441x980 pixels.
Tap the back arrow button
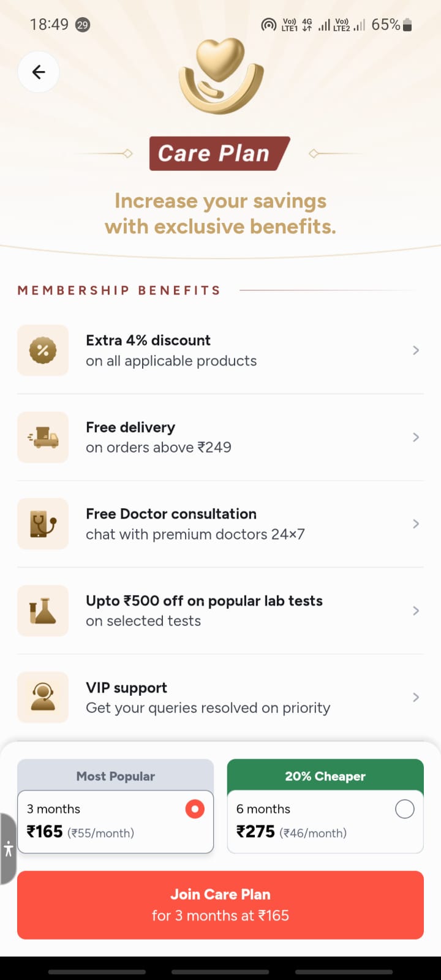[x=39, y=72]
